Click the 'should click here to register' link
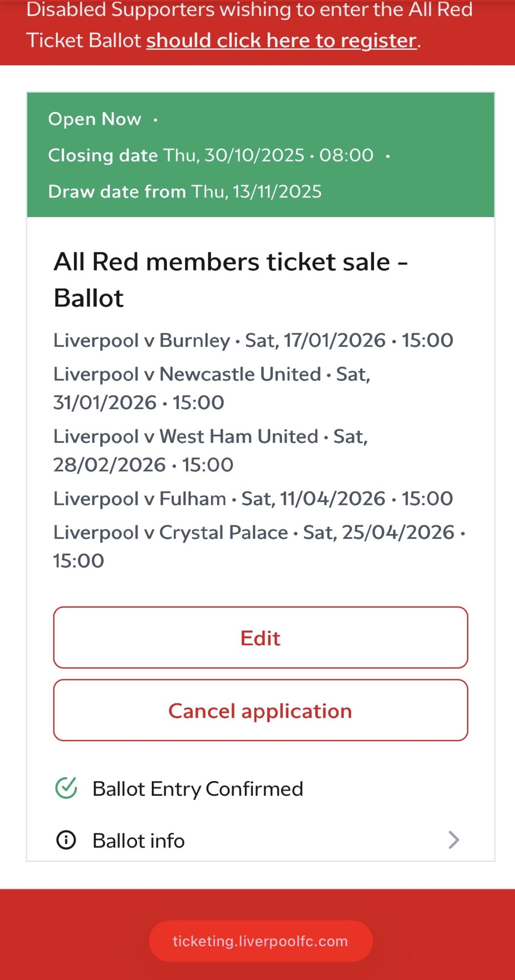The image size is (515, 980). point(282,41)
